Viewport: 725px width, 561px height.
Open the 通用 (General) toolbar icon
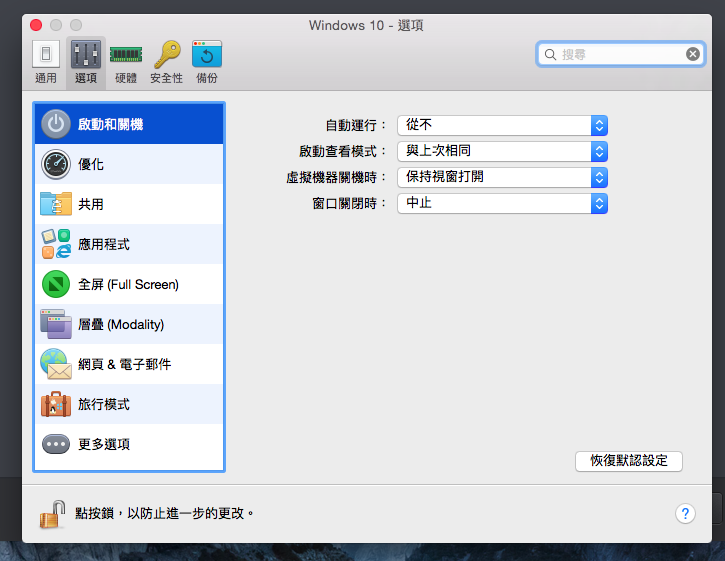[x=46, y=54]
